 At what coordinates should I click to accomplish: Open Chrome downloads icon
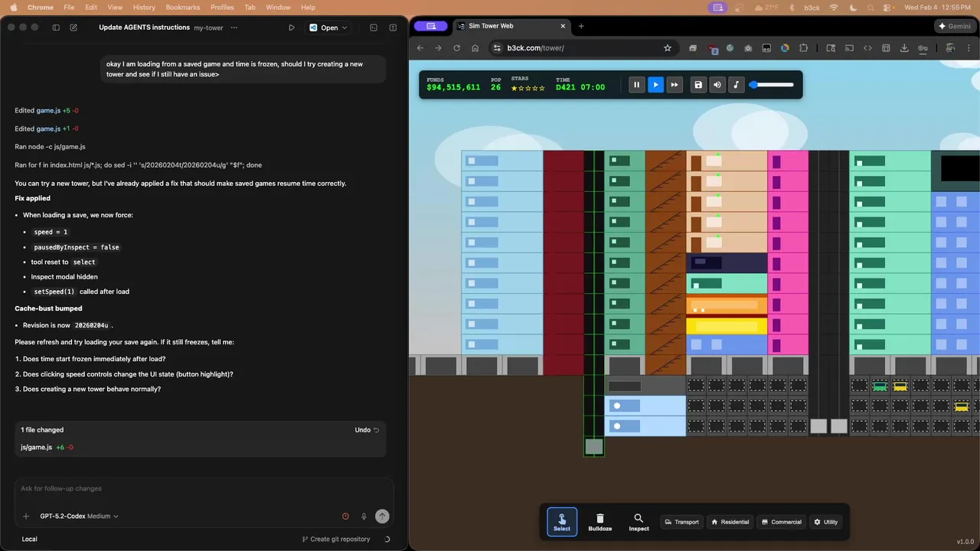pyautogui.click(x=904, y=47)
